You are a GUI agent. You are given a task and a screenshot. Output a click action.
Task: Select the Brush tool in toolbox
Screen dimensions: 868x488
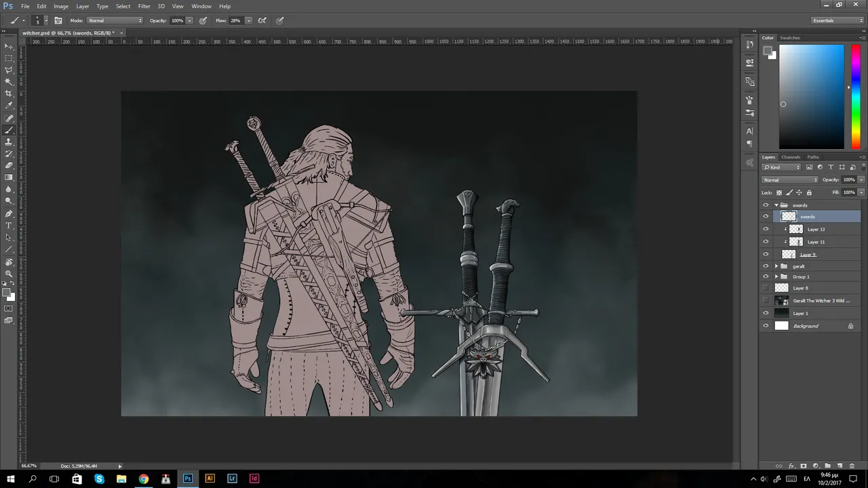(x=9, y=129)
